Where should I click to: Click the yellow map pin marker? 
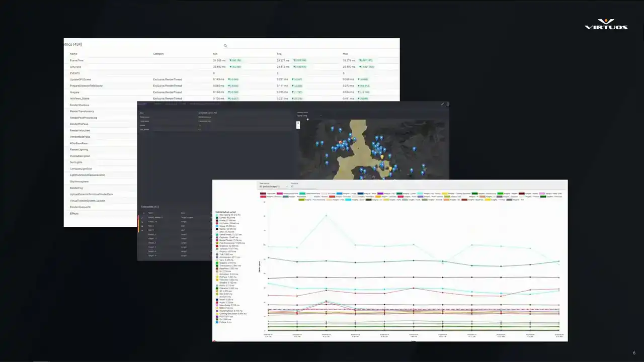(x=382, y=157)
